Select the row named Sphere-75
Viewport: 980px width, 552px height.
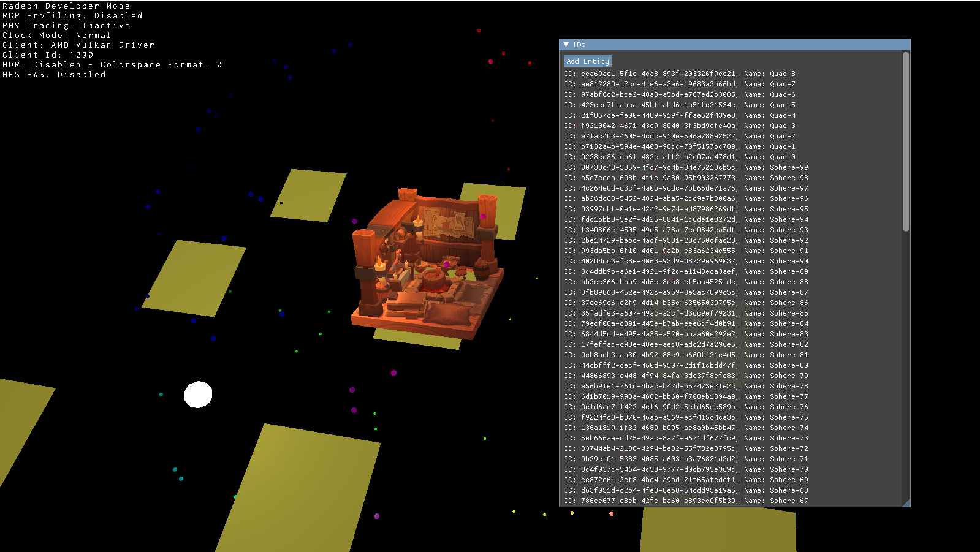point(686,417)
